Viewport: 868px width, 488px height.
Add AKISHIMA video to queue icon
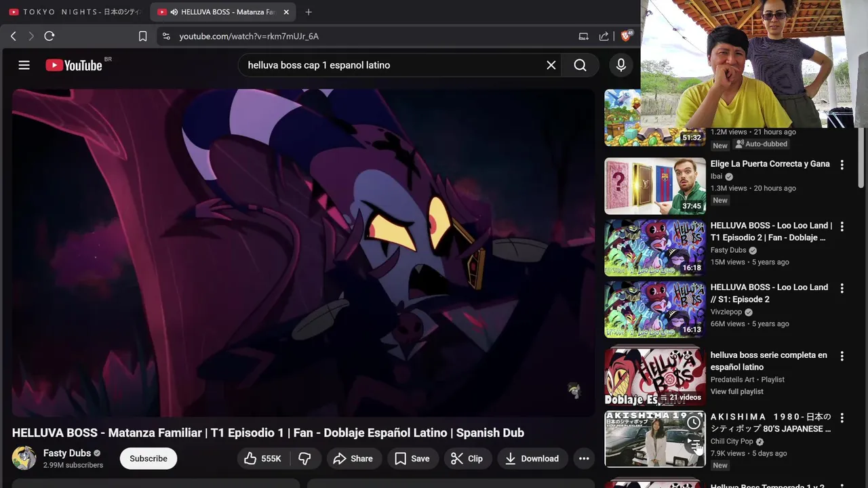point(694,444)
